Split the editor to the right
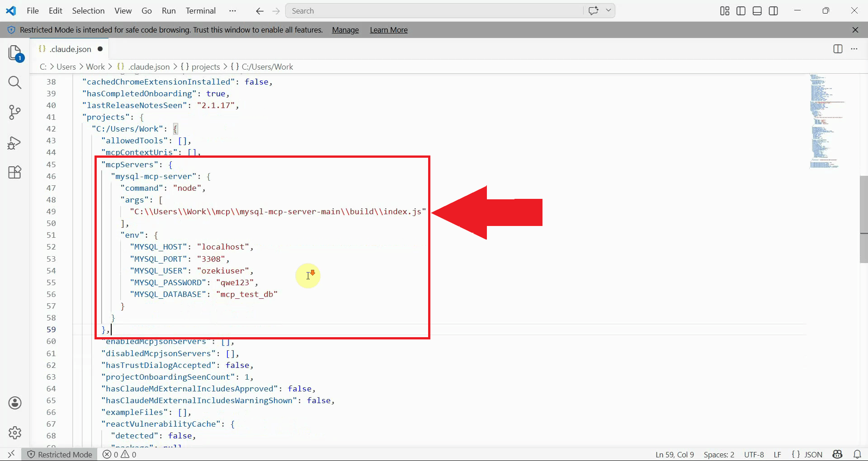The image size is (868, 461). pos(838,49)
